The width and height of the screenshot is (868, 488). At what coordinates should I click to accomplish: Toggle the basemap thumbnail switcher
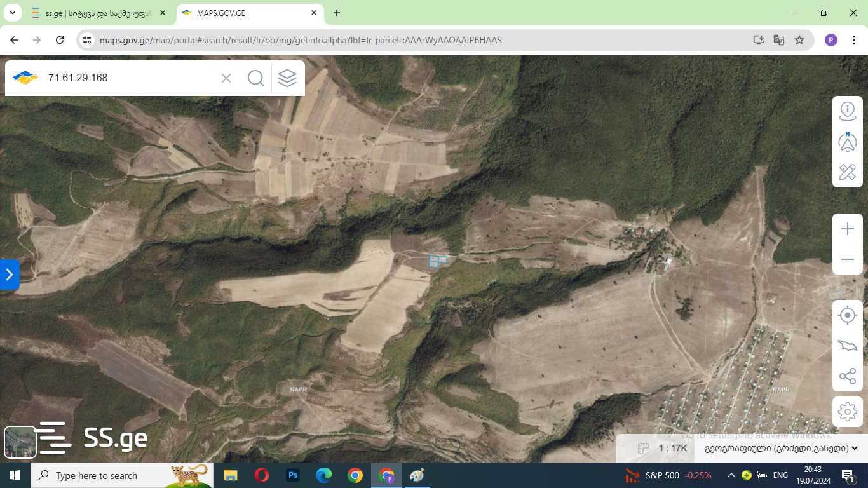tap(20, 442)
